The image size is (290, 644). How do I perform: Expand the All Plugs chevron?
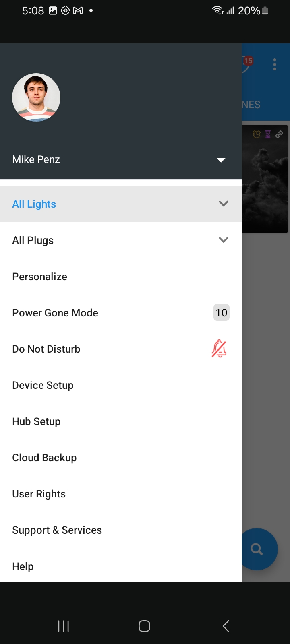tap(224, 240)
